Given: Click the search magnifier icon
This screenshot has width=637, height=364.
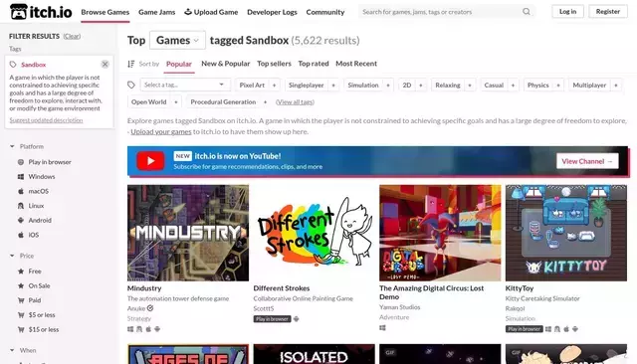Looking at the screenshot, I should click(x=527, y=11).
